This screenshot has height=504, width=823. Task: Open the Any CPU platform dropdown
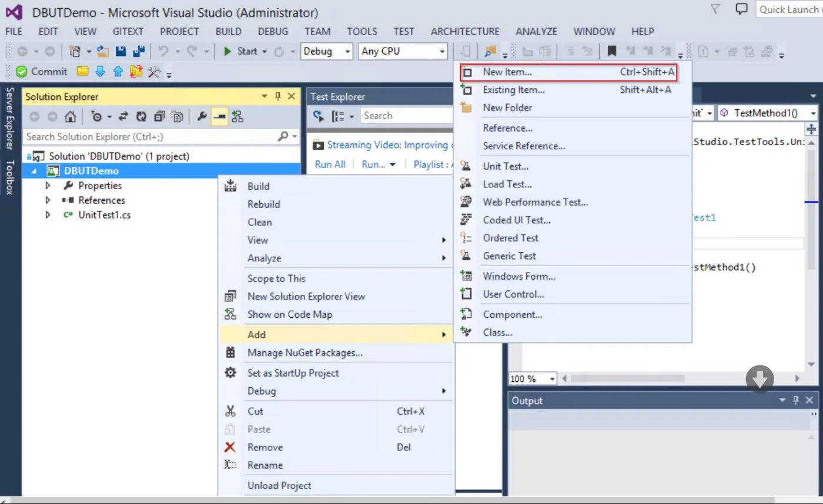tap(403, 52)
